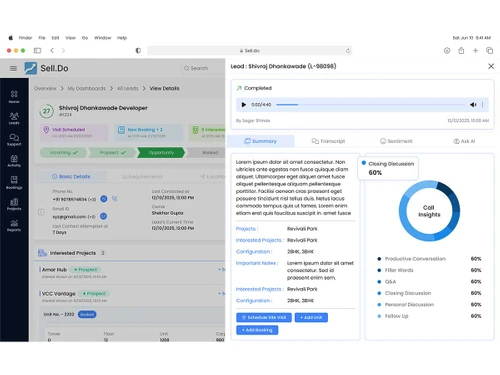Click the Follow Up legend item
Screen dimensions: 500x375
[x=429, y=316]
